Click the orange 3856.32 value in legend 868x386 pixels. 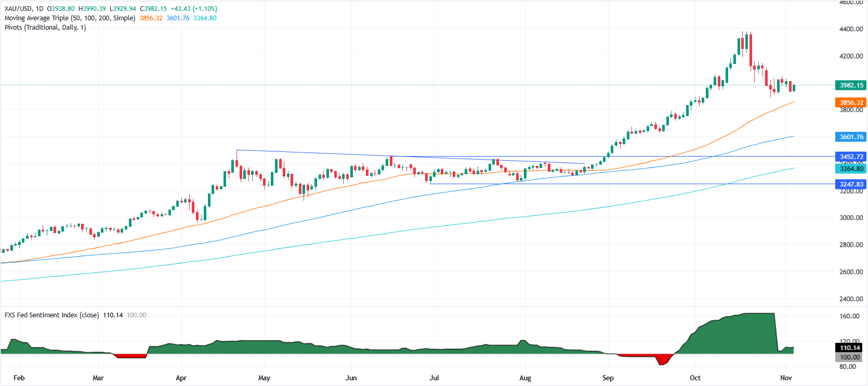(x=151, y=18)
